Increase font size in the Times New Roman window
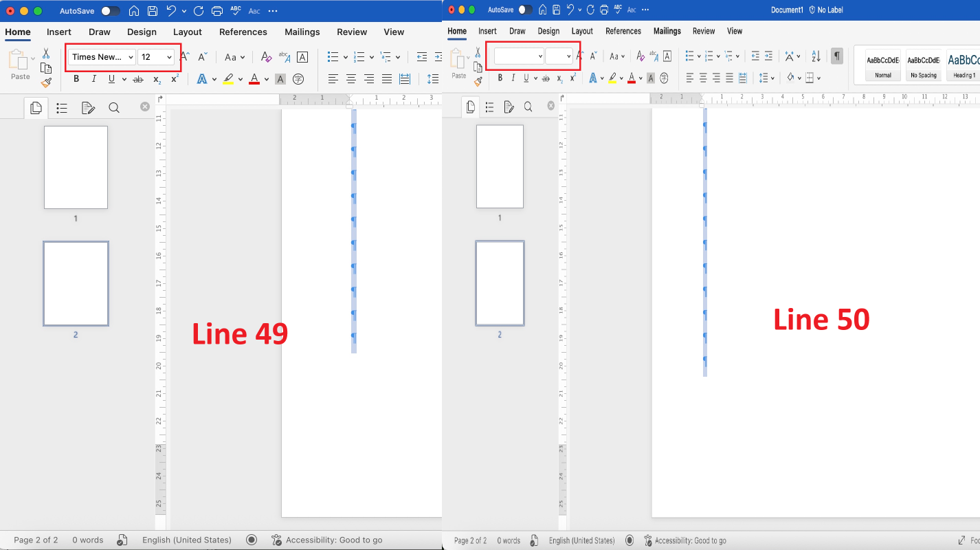 tap(184, 57)
